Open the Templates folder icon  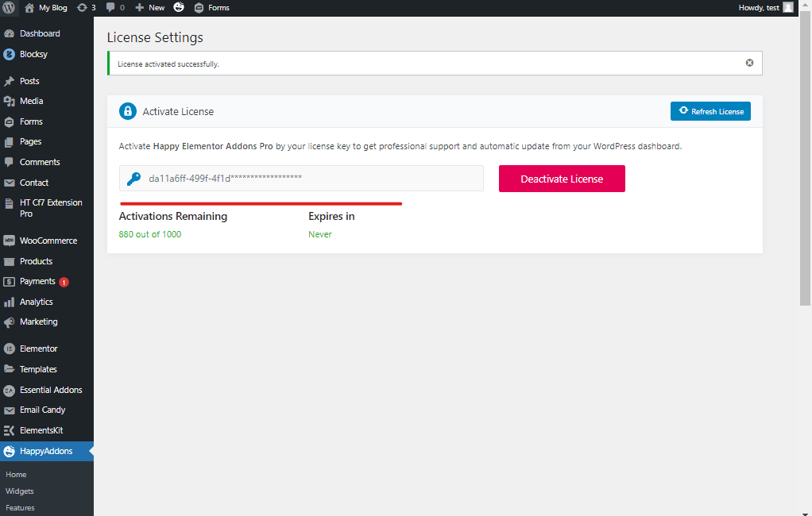click(9, 369)
